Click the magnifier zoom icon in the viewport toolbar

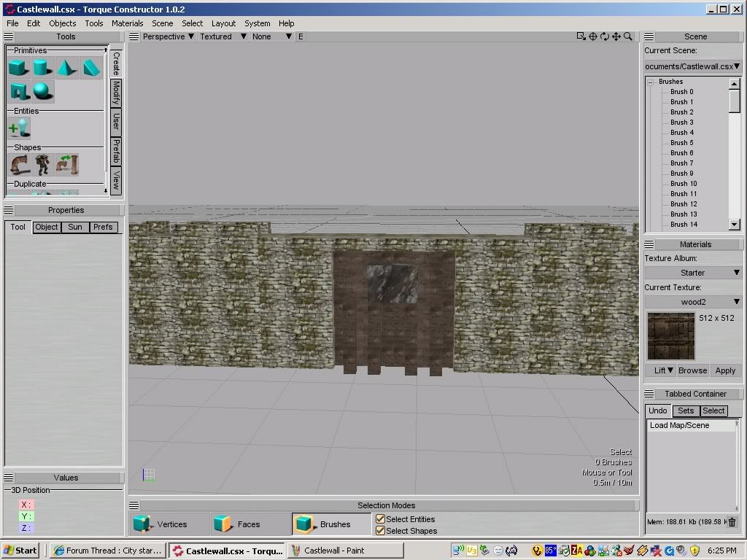coord(628,36)
